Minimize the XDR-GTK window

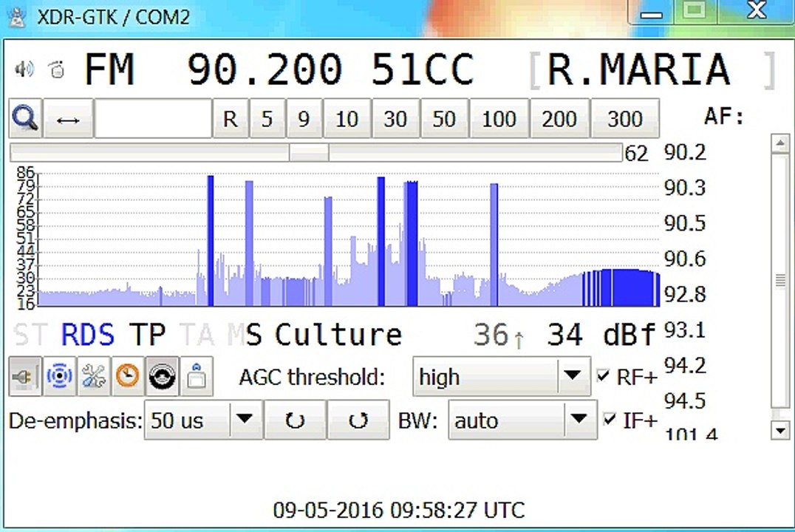pos(650,11)
